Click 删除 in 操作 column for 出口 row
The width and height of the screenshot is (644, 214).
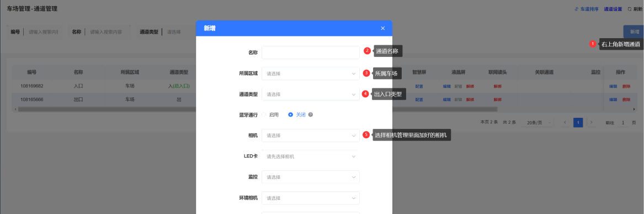click(x=626, y=100)
